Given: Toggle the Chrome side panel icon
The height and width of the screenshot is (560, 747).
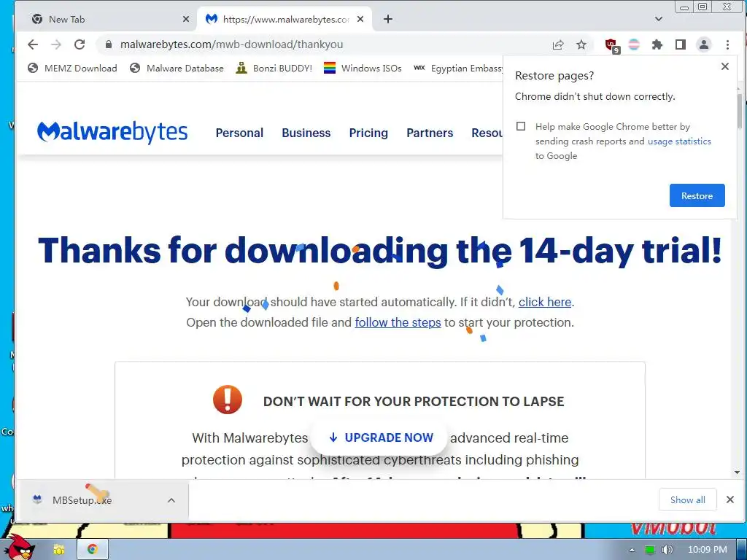Looking at the screenshot, I should click(x=681, y=44).
